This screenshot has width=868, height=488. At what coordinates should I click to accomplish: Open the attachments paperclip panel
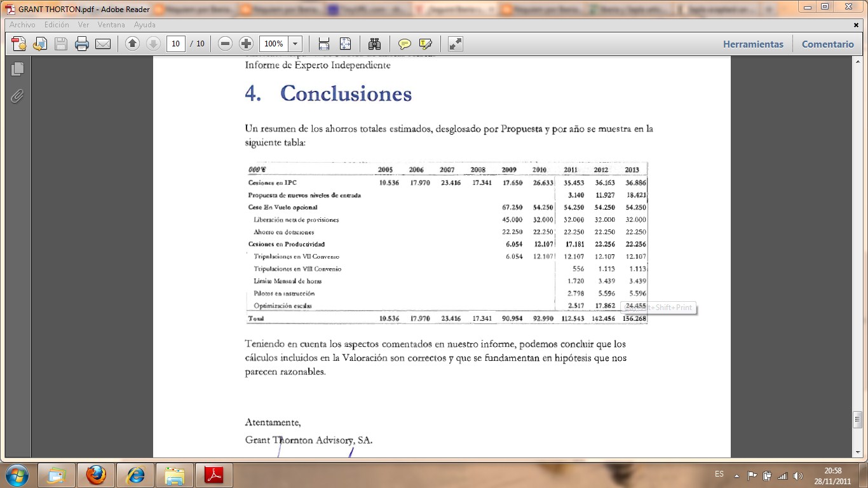tap(17, 96)
